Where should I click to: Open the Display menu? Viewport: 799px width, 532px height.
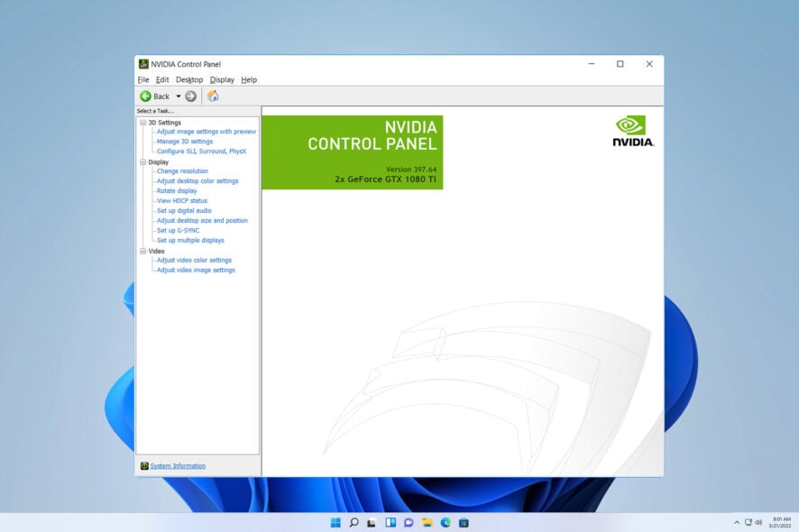click(222, 79)
